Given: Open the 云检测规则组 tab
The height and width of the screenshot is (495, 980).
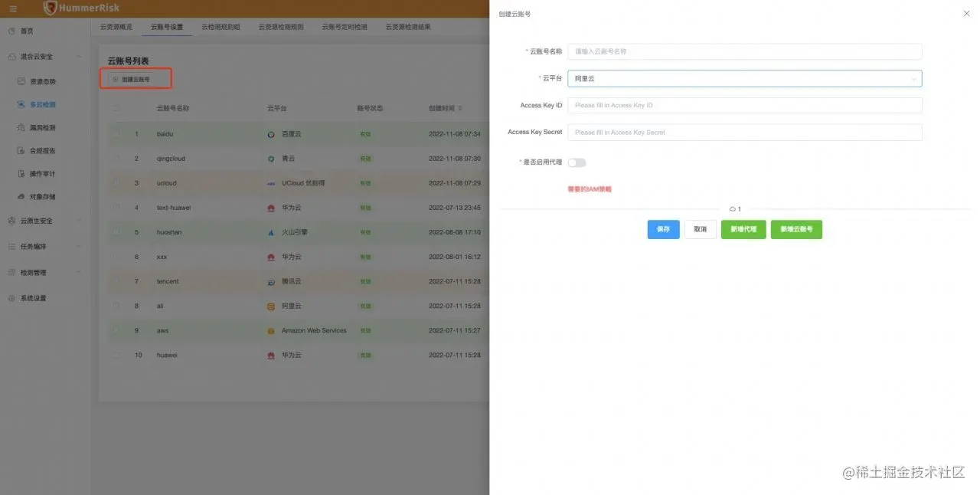Looking at the screenshot, I should (221, 27).
